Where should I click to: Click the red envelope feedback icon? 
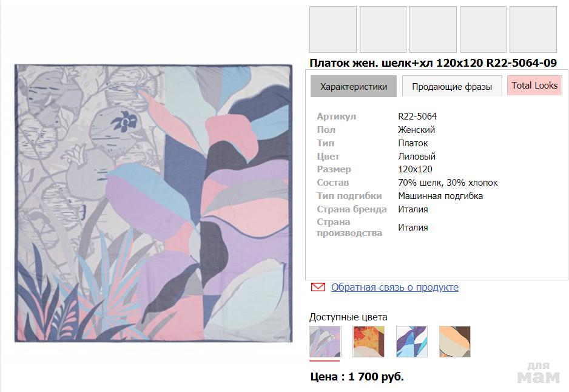coord(318,287)
